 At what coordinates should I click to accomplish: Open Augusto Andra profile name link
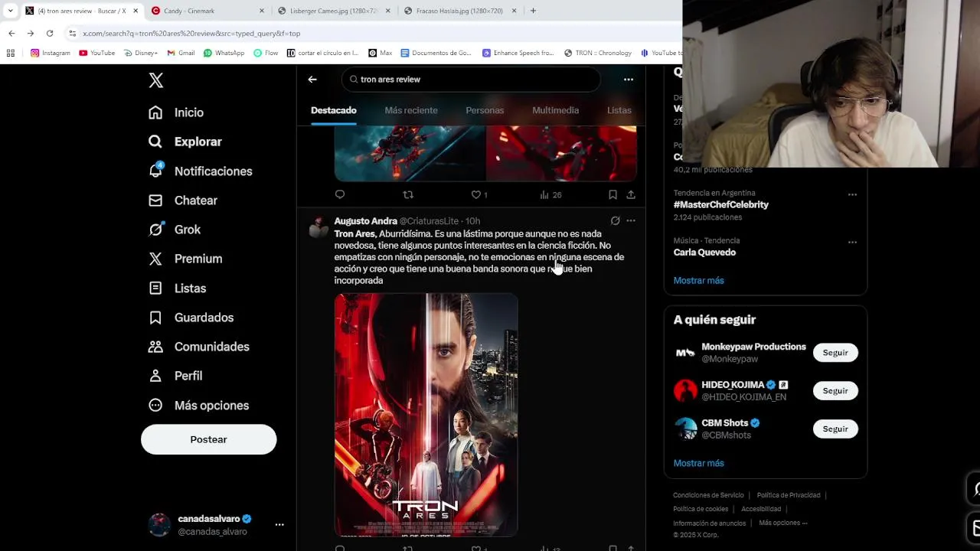(365, 221)
